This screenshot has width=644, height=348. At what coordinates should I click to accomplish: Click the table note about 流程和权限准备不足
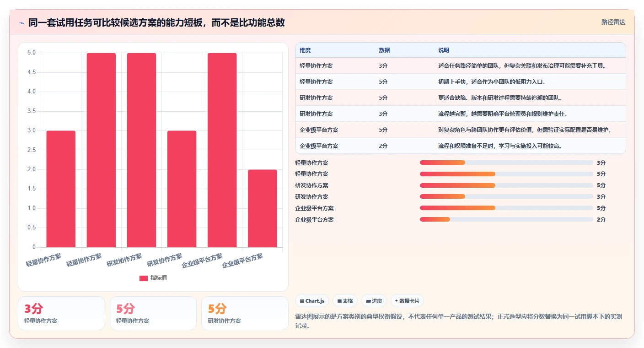pyautogui.click(x=500, y=146)
